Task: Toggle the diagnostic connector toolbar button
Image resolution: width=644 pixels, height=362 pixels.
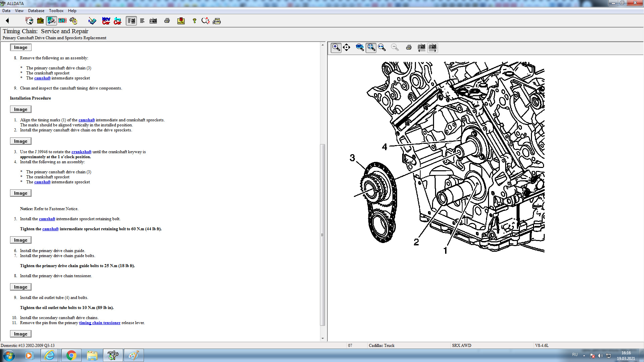Action: (51, 21)
